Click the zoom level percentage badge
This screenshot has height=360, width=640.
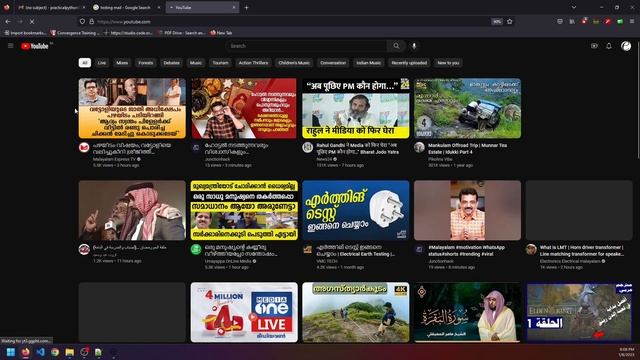(x=497, y=22)
